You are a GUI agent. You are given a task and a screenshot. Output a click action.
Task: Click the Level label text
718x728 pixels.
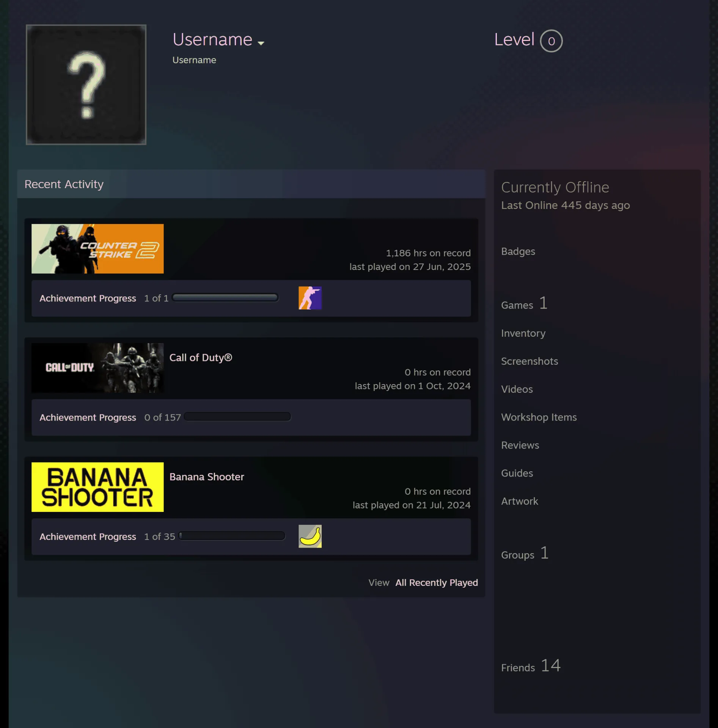514,39
